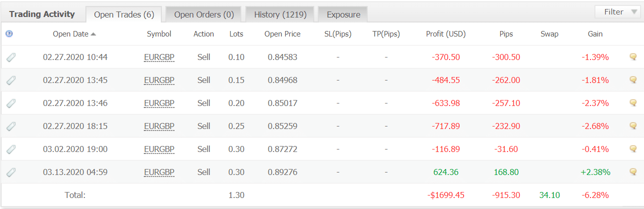Click the lots value 0.25
The width and height of the screenshot is (644, 209).
click(x=236, y=126)
